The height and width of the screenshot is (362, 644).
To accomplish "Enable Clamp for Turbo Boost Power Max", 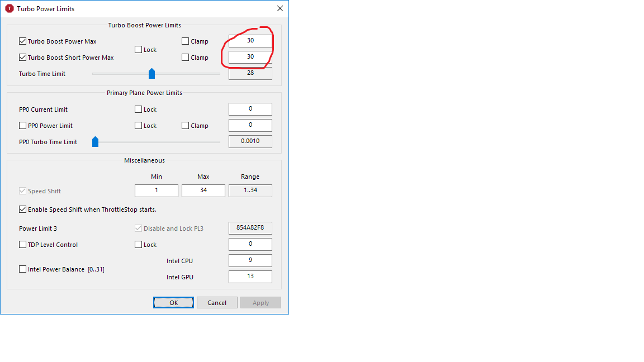I will point(185,41).
